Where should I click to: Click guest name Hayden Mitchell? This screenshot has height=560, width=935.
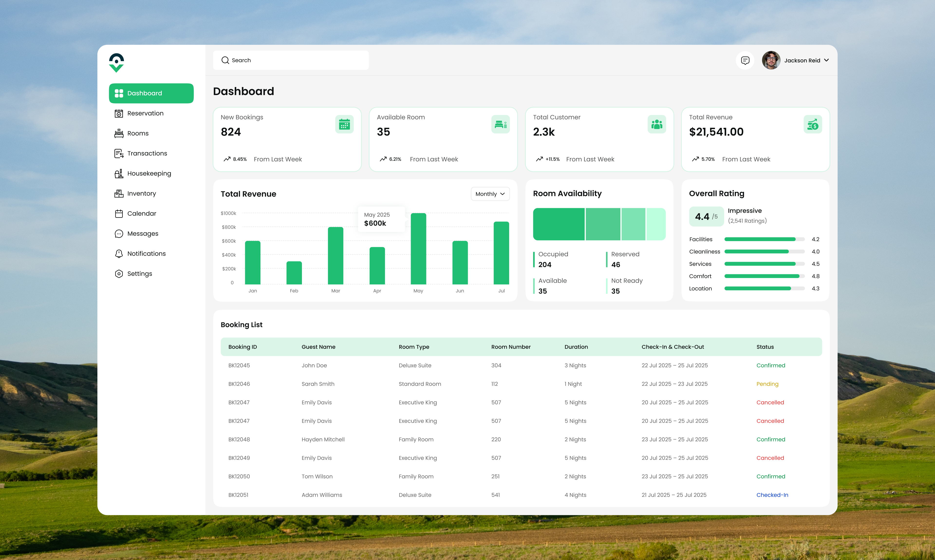point(323,439)
